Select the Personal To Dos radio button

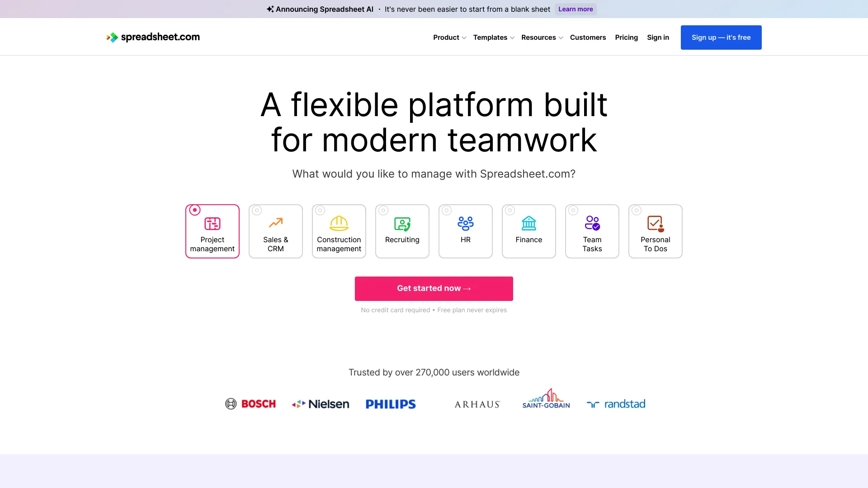(x=637, y=211)
